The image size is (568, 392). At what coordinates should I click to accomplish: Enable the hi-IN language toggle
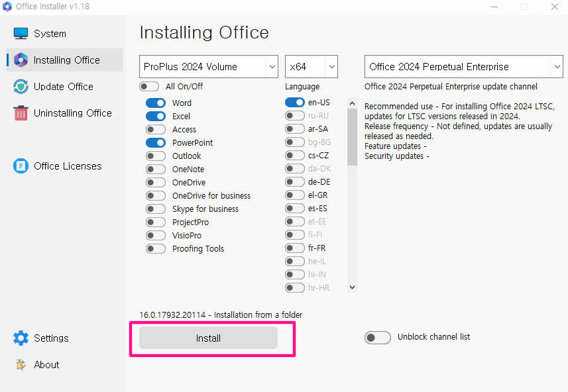(x=295, y=275)
